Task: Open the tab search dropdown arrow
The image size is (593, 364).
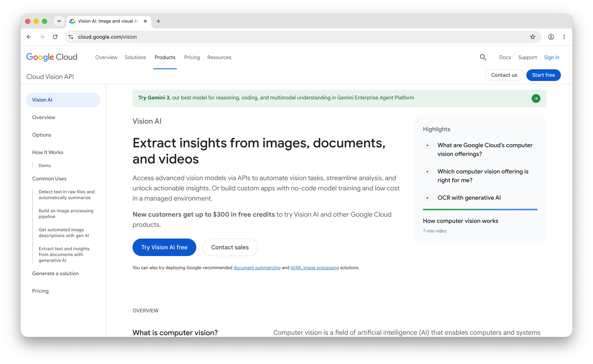Action: click(59, 21)
